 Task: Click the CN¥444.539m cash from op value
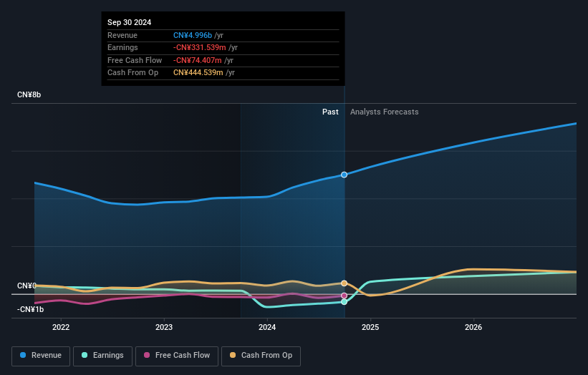(198, 73)
